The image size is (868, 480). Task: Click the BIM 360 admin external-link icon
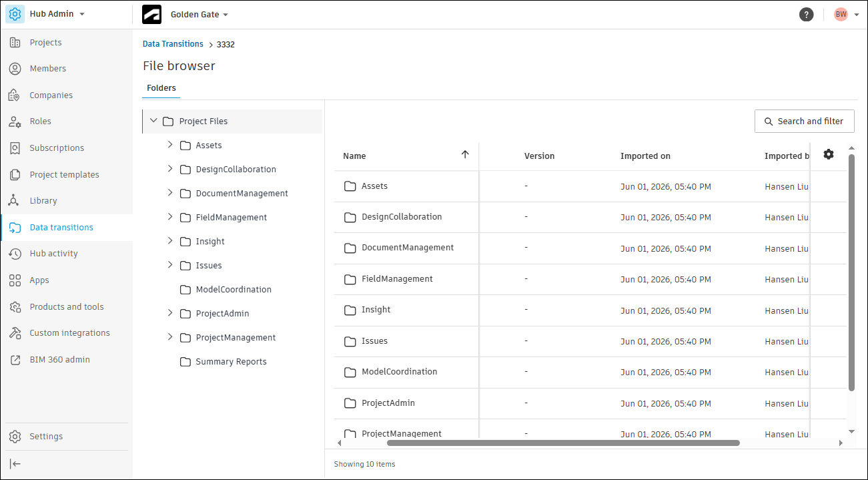coord(15,360)
